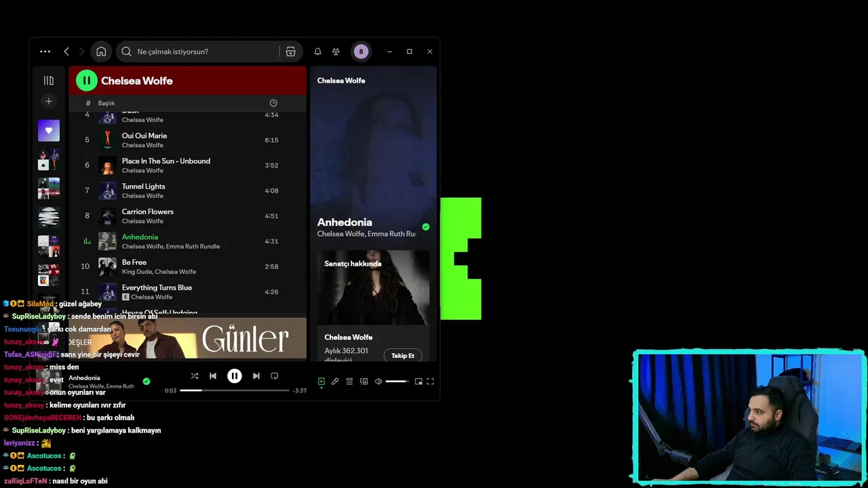Open the play queue icon
The image size is (868, 488).
click(349, 382)
